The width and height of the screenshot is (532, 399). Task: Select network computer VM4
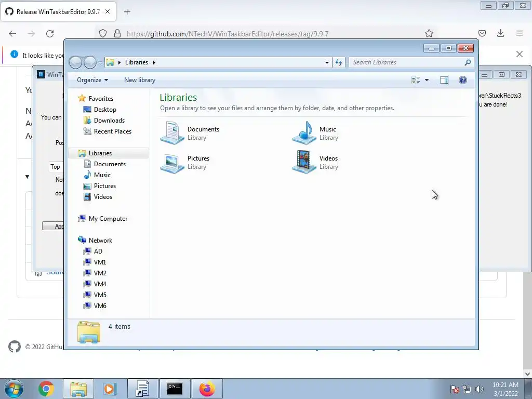tap(100, 284)
